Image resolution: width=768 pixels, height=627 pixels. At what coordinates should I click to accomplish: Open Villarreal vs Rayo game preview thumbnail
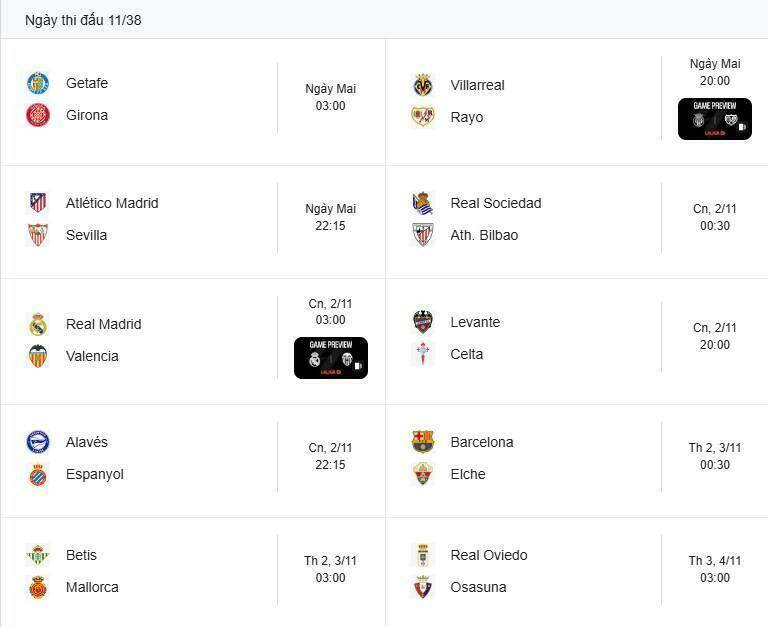click(x=715, y=119)
